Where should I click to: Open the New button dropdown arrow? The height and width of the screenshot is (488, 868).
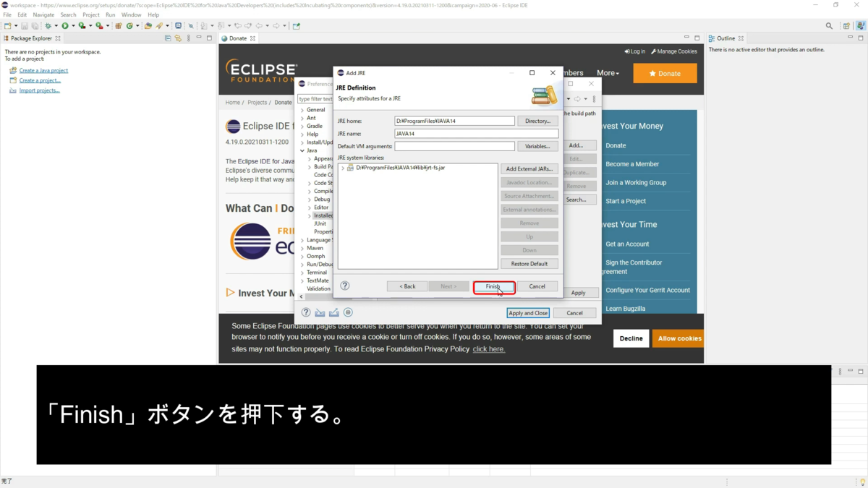tap(16, 26)
